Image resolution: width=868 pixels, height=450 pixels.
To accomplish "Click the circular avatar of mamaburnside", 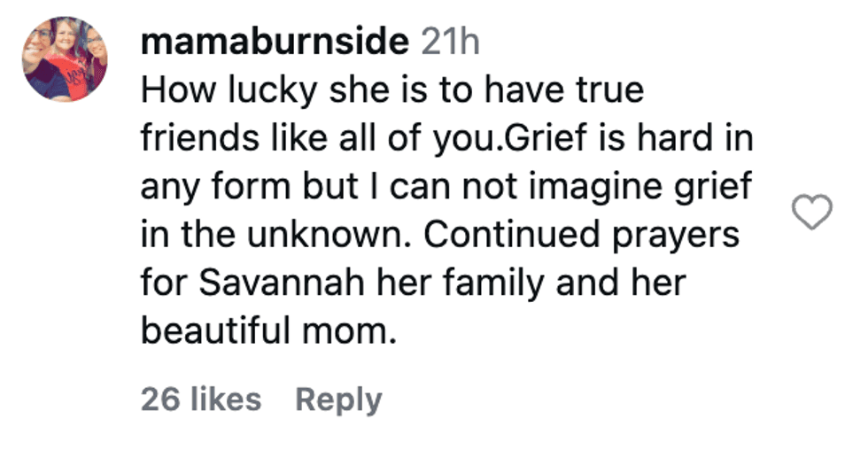I will click(x=65, y=59).
